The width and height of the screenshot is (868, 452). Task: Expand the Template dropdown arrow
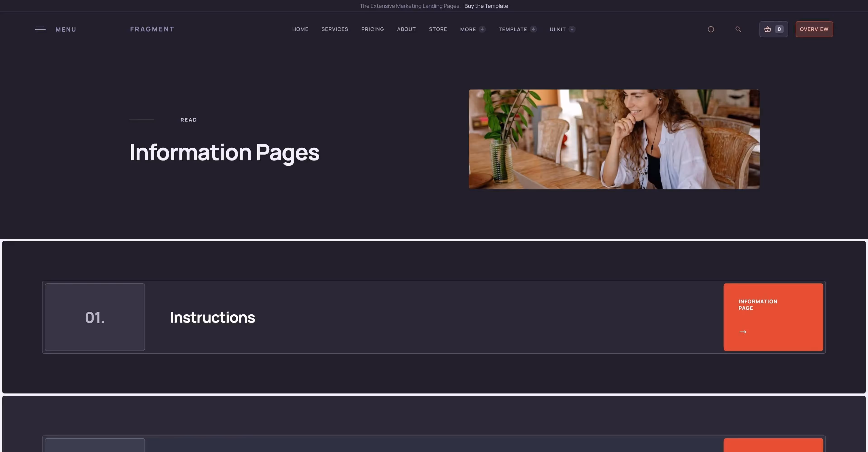tap(533, 29)
